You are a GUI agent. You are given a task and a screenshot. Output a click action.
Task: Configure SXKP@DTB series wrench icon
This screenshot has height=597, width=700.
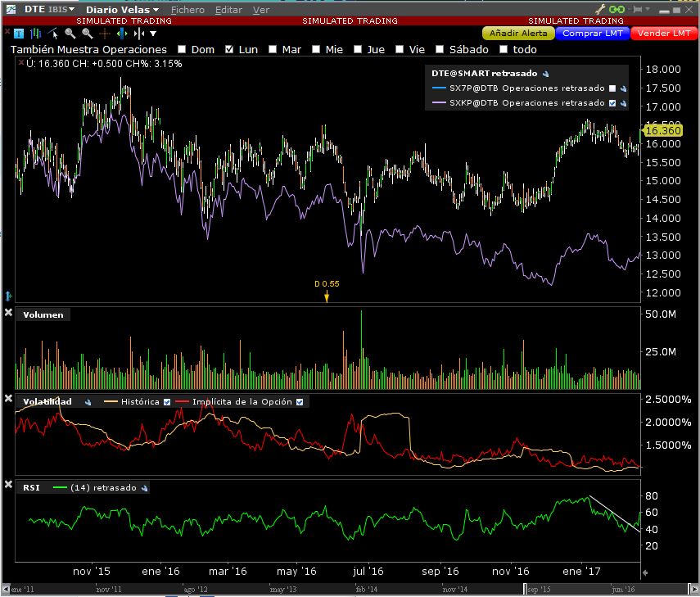[623, 103]
